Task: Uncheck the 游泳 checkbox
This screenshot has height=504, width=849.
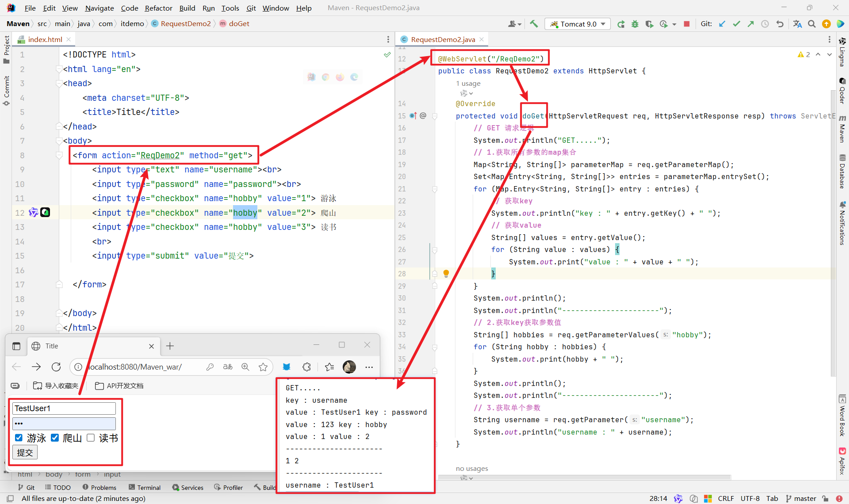Action: tap(19, 438)
